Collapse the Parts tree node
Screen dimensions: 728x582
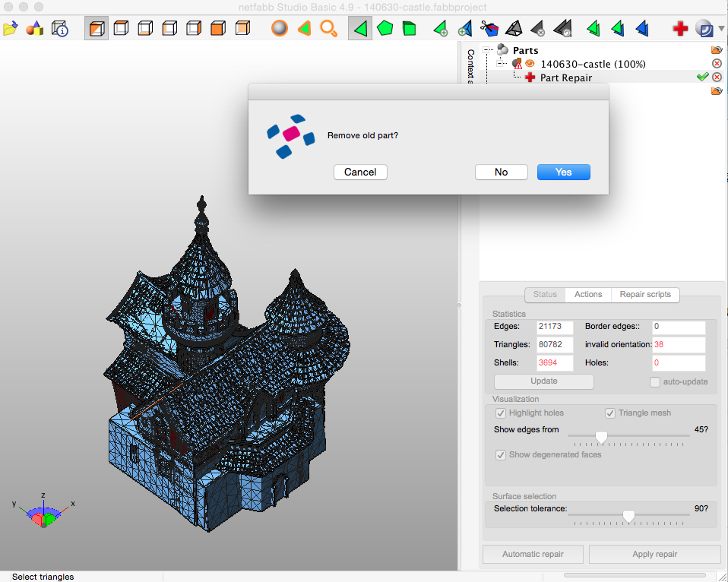(x=485, y=49)
